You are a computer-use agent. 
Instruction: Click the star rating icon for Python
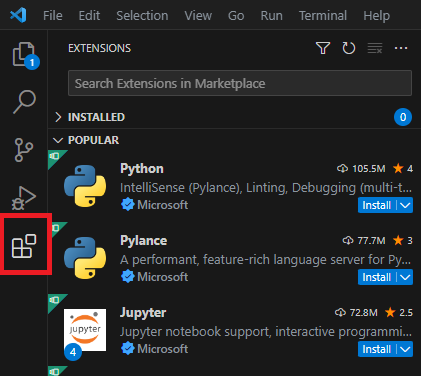click(398, 168)
